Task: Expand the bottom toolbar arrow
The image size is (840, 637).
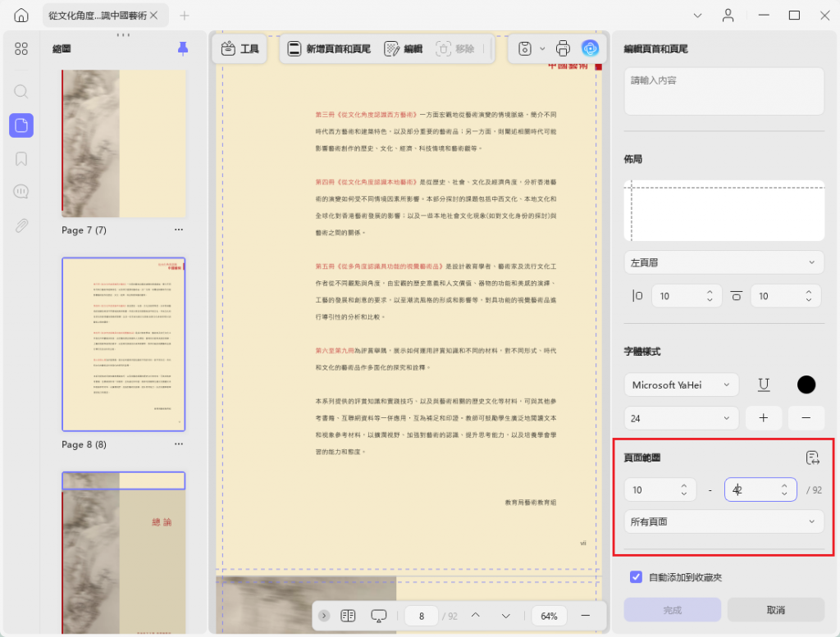Action: pyautogui.click(x=324, y=617)
